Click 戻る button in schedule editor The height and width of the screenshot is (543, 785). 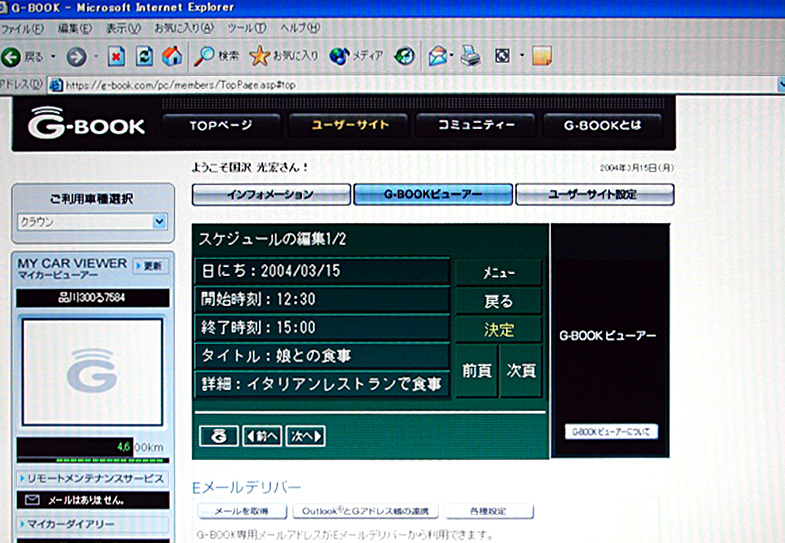click(499, 301)
